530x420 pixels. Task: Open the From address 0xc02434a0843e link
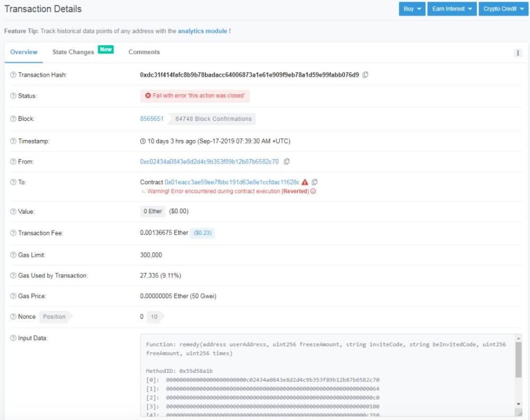[209, 162]
